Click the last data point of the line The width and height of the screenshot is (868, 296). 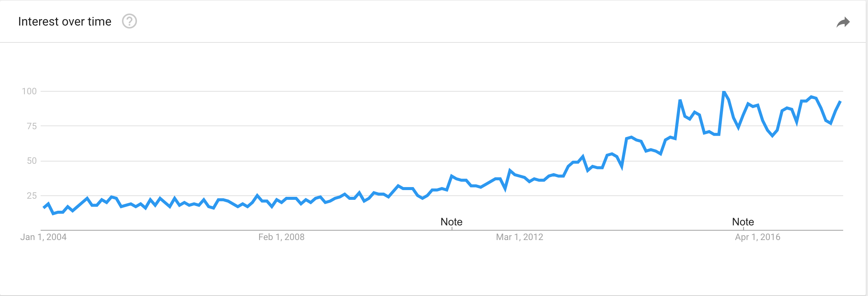(840, 102)
